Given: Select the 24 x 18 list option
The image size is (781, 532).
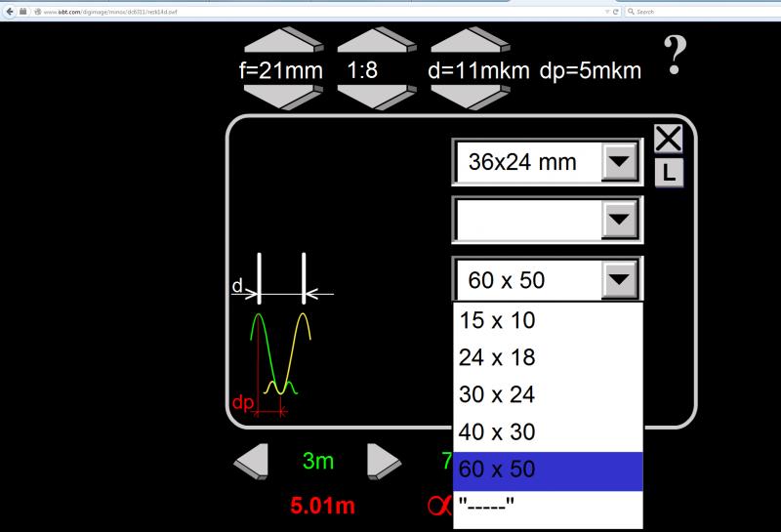Looking at the screenshot, I should pos(548,357).
